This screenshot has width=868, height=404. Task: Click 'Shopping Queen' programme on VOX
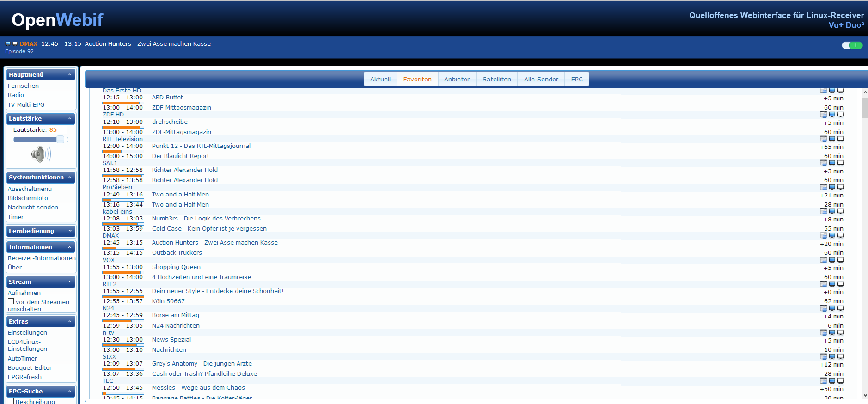click(176, 267)
